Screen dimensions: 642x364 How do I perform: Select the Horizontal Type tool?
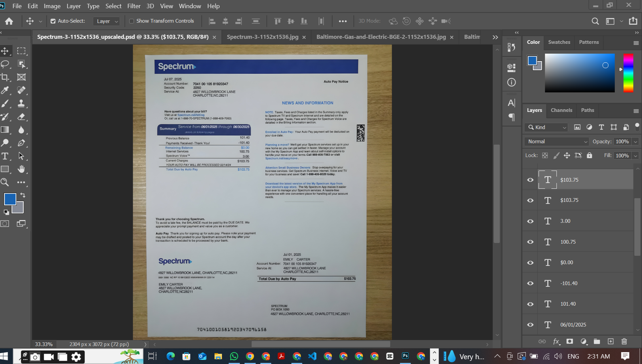coord(5,156)
